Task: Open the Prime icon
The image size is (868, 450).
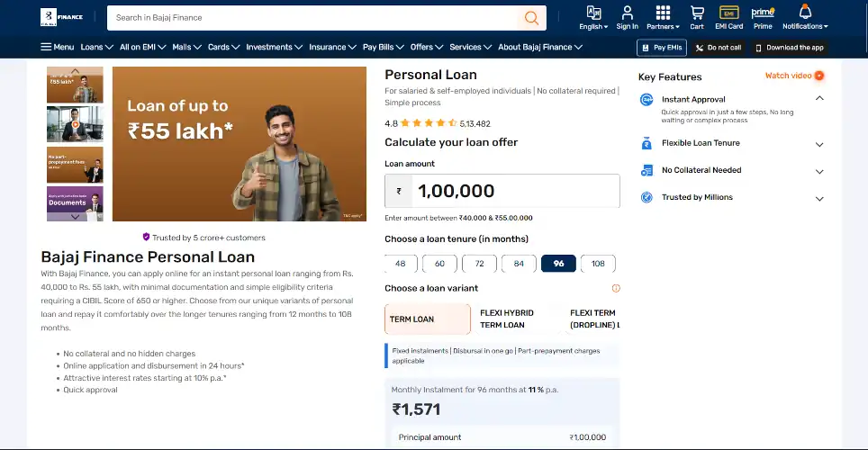Action: tap(763, 13)
